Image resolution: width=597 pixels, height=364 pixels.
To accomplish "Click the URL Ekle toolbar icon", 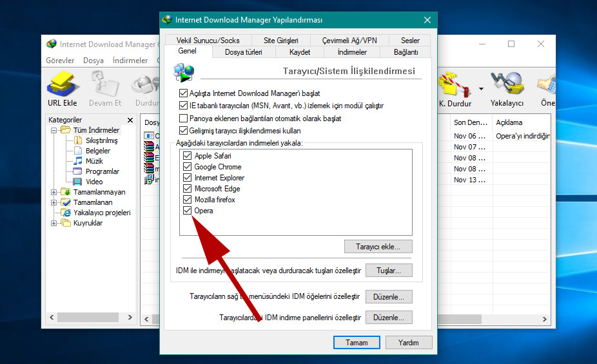I will point(63,88).
